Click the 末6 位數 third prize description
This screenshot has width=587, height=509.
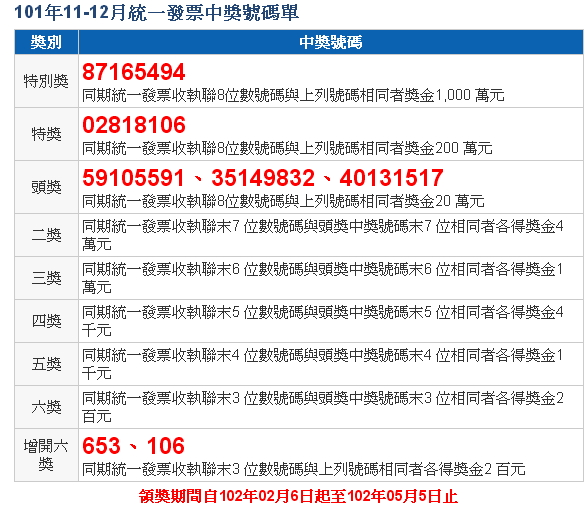322,278
